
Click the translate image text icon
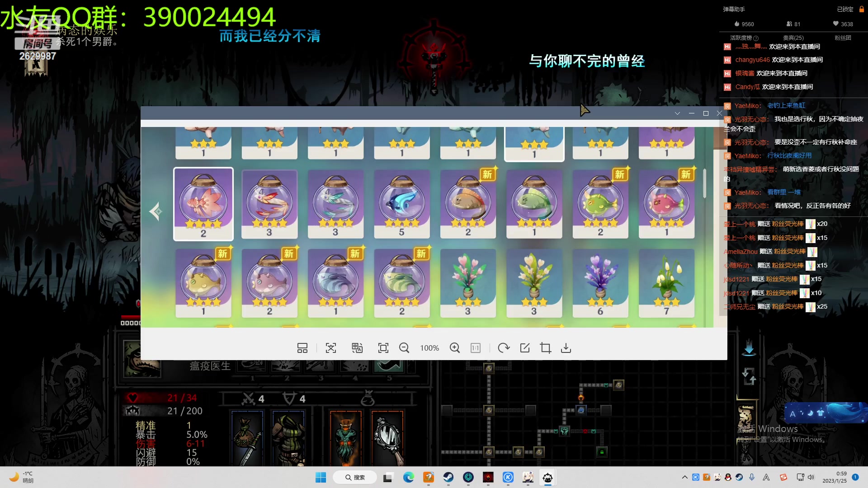tap(357, 348)
